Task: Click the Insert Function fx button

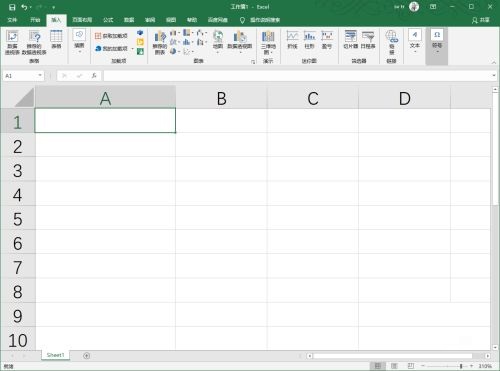Action: point(94,76)
